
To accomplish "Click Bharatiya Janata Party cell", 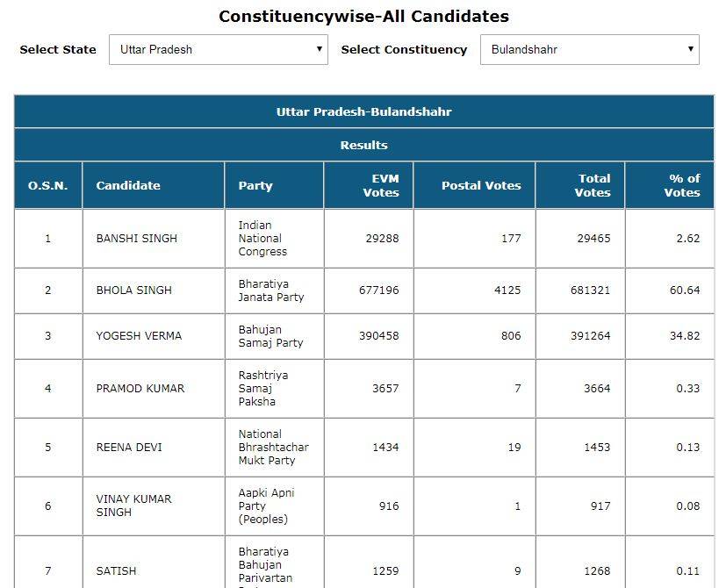I will pos(271,290).
